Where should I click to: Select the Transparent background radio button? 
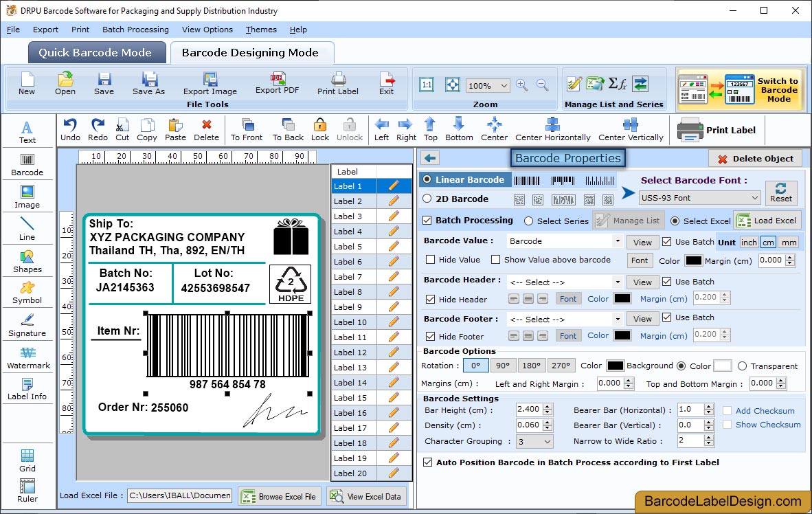(x=742, y=366)
